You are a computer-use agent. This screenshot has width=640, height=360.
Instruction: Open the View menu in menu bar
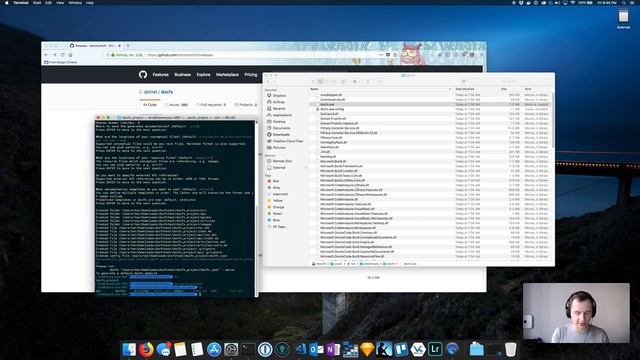[x=60, y=2]
